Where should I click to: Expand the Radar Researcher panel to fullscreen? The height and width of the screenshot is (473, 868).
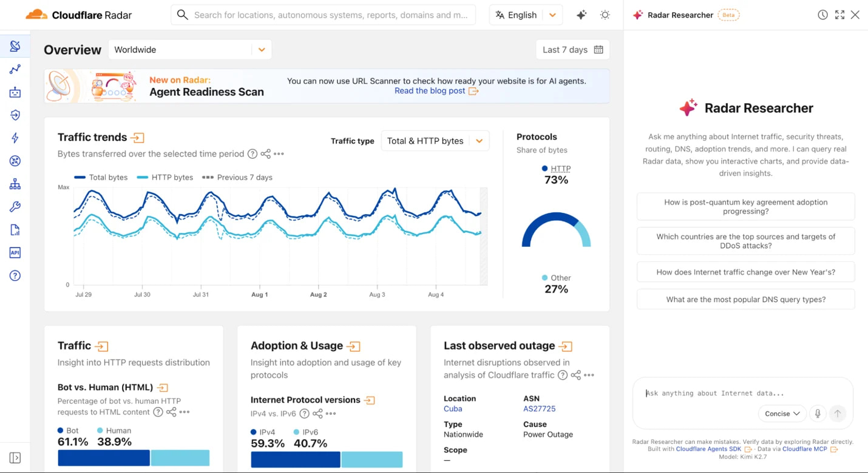click(839, 15)
